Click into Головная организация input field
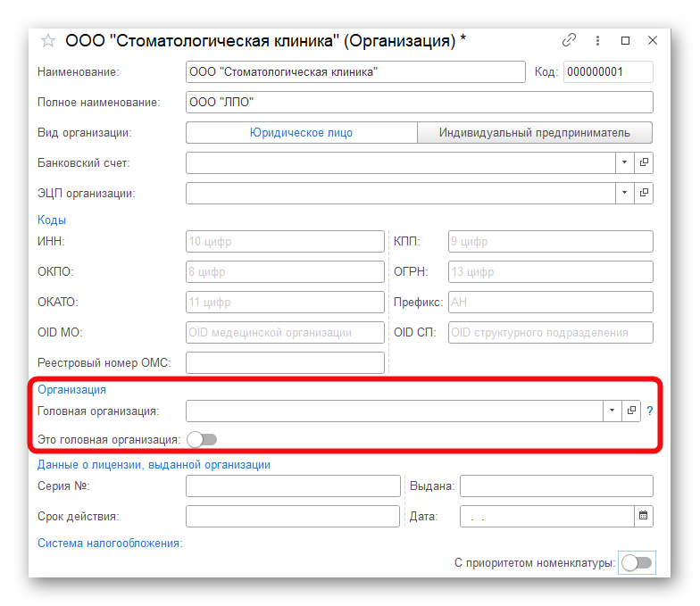Screen dimensions: 700x606 (395, 411)
